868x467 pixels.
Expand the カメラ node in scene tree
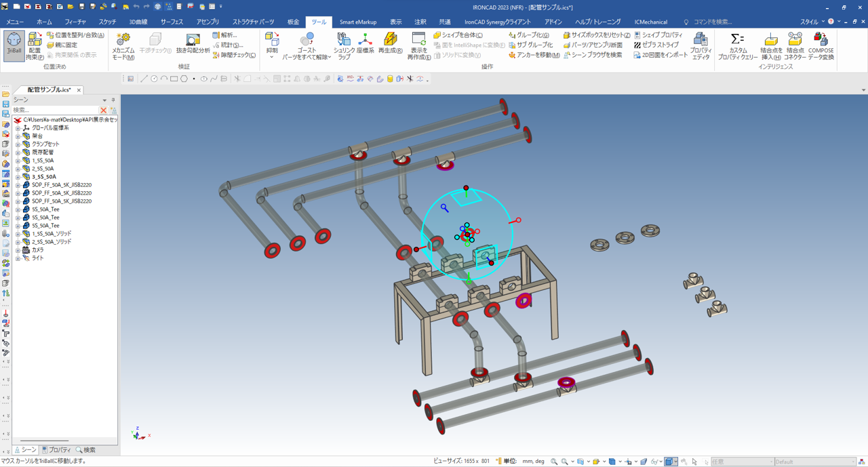pyautogui.click(x=18, y=250)
